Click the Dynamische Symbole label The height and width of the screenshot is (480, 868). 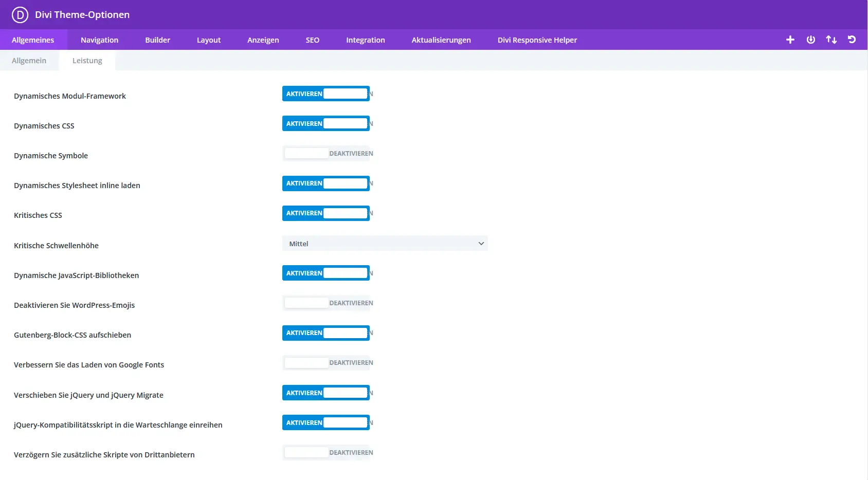pyautogui.click(x=51, y=156)
